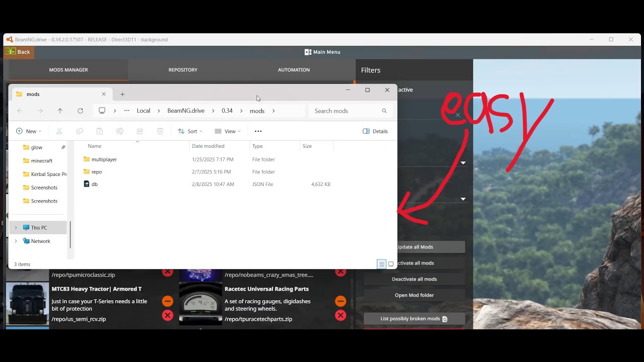644x362 pixels.
Task: Click the Delete trash icon
Action: 160,131
